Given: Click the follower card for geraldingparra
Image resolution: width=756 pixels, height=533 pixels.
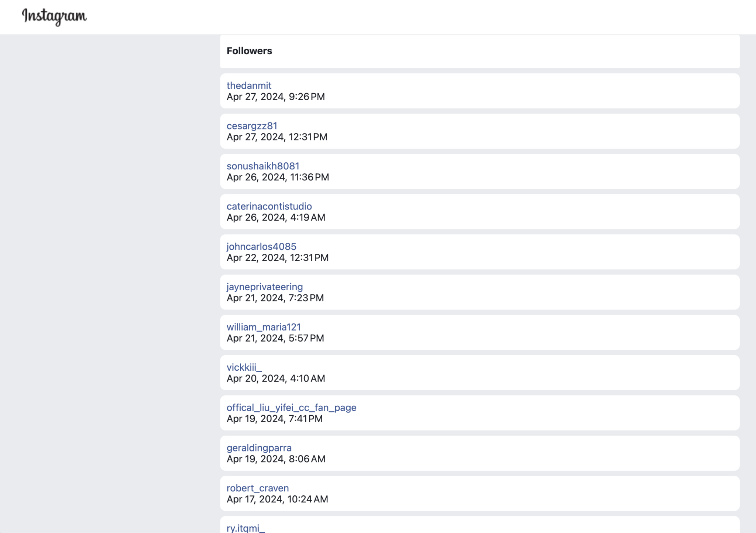Looking at the screenshot, I should point(480,453).
